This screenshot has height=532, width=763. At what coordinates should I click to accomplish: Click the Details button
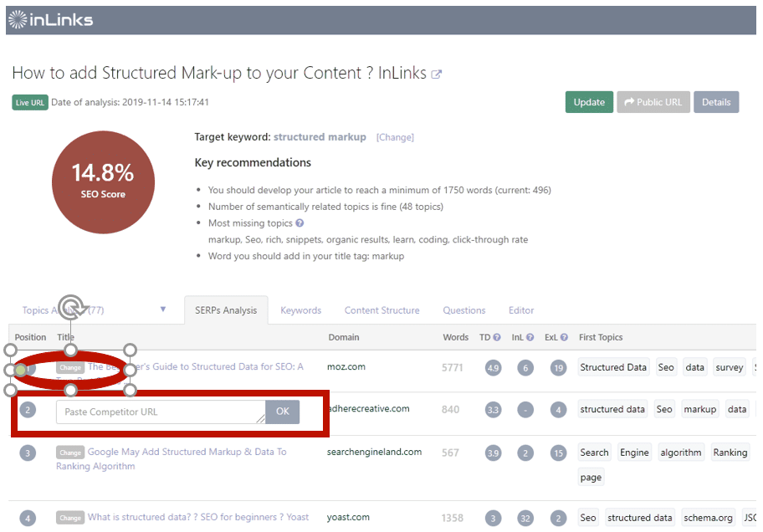click(x=716, y=102)
